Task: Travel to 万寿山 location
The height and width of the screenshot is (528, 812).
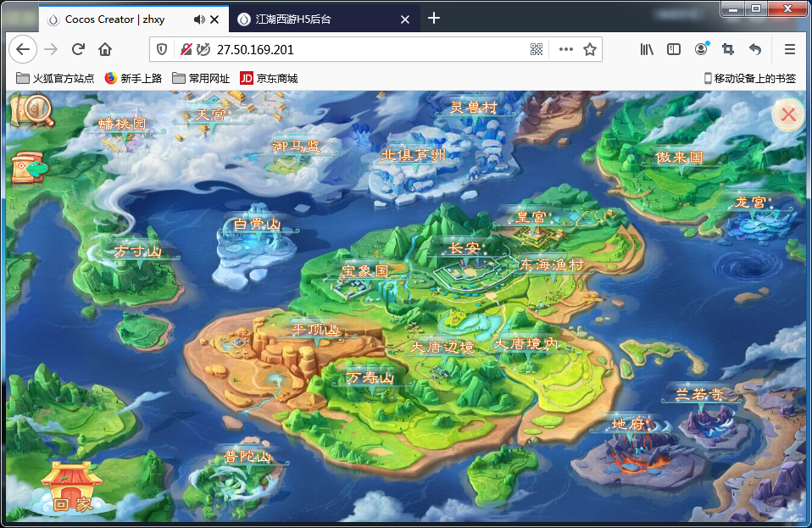Action: click(x=370, y=377)
